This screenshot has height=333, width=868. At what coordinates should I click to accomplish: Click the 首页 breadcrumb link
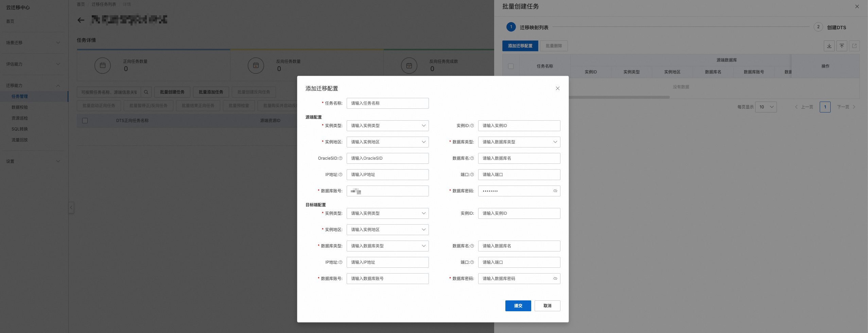tap(81, 4)
